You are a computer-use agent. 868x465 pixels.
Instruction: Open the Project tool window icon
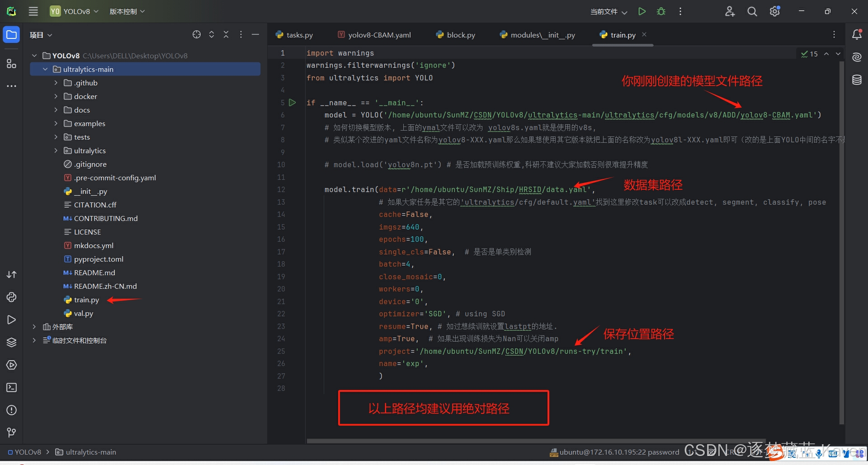click(11, 35)
